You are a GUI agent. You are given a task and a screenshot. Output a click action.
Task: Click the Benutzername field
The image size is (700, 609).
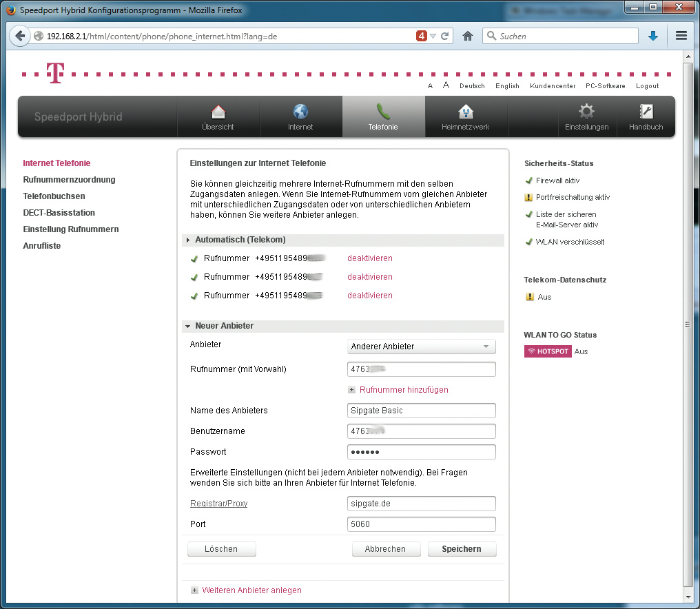point(422,431)
